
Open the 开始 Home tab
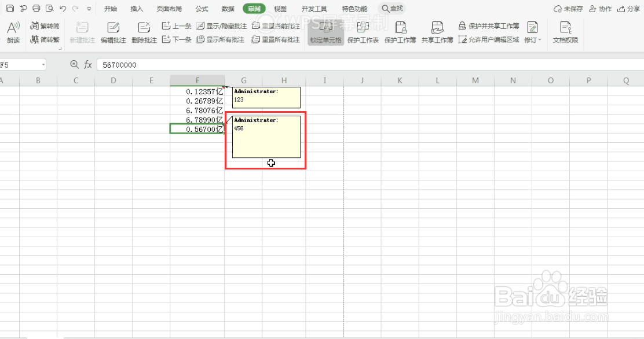[111, 9]
